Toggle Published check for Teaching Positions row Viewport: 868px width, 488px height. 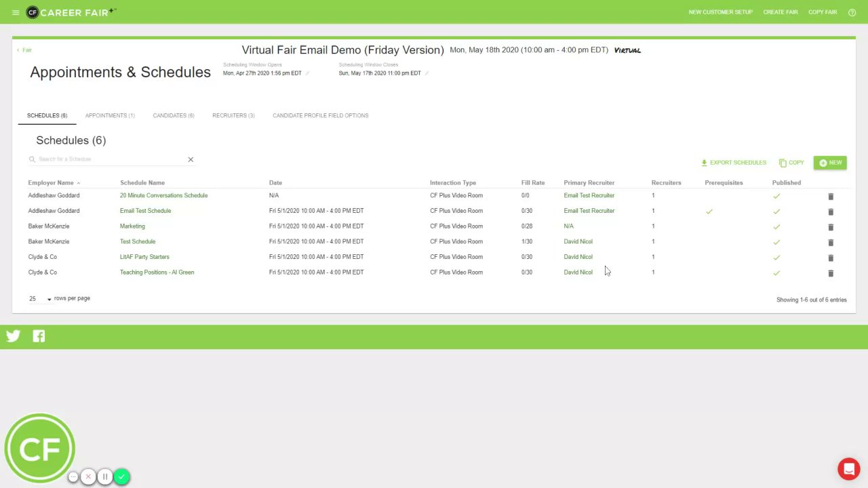[x=776, y=273]
